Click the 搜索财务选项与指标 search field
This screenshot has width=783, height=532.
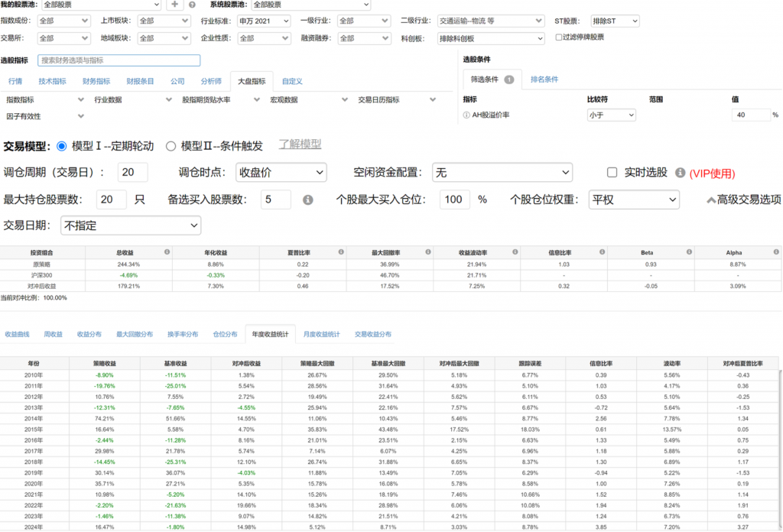[x=119, y=60]
